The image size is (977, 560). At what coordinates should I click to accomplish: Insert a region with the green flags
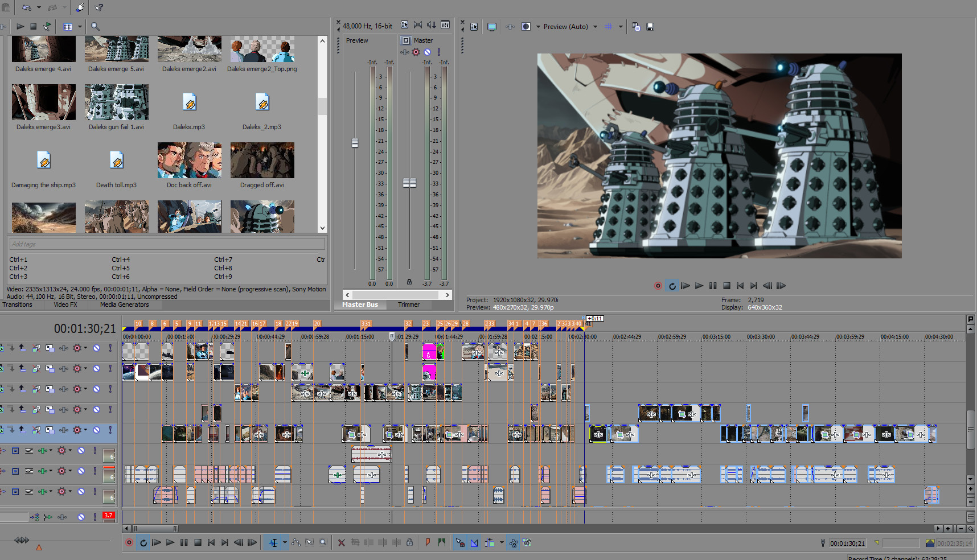441,543
